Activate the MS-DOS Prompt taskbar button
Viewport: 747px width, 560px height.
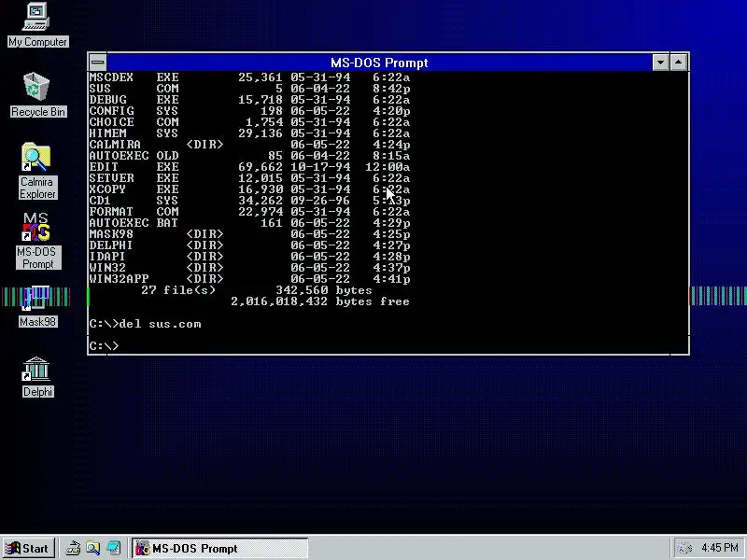tap(219, 548)
